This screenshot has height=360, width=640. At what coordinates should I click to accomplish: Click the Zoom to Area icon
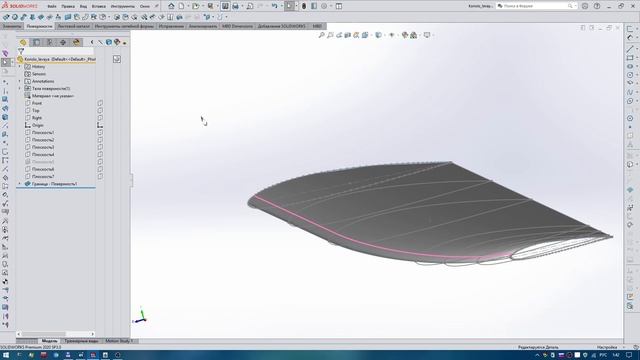330,35
